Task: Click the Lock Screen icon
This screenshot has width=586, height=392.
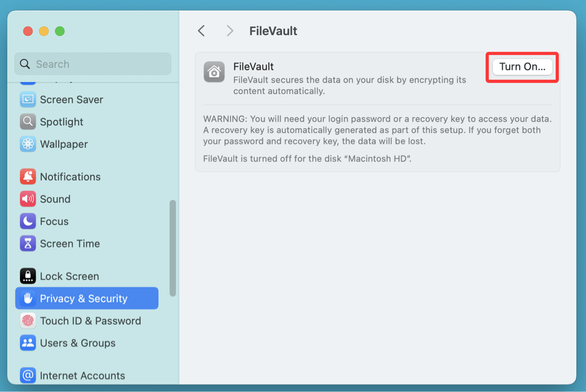Action: [28, 277]
